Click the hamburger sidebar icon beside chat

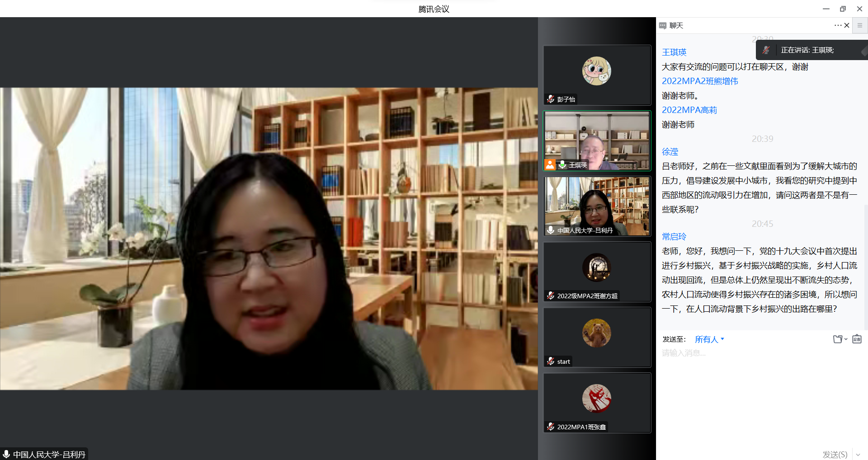click(x=860, y=25)
